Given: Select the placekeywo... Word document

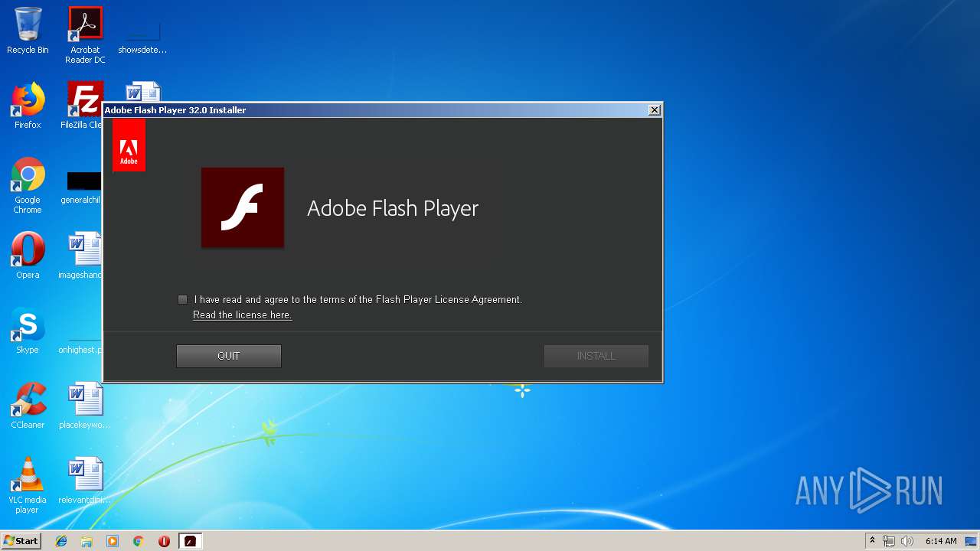Looking at the screenshot, I should pyautogui.click(x=85, y=406).
